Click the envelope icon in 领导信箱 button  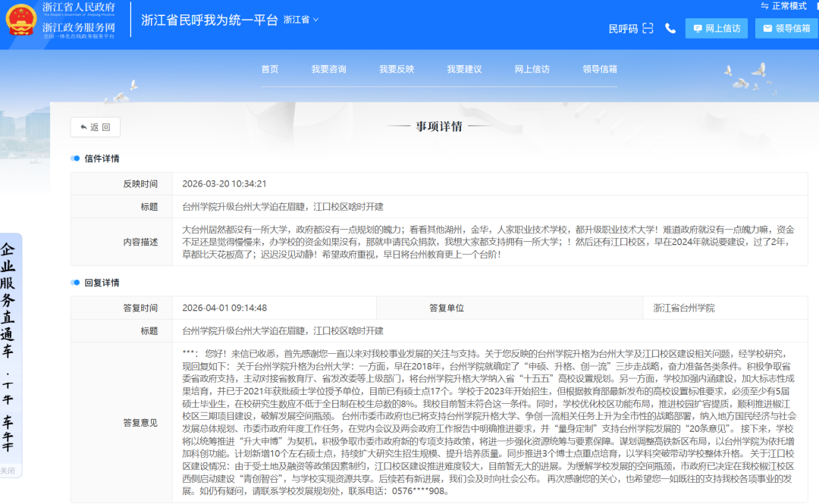(x=767, y=27)
